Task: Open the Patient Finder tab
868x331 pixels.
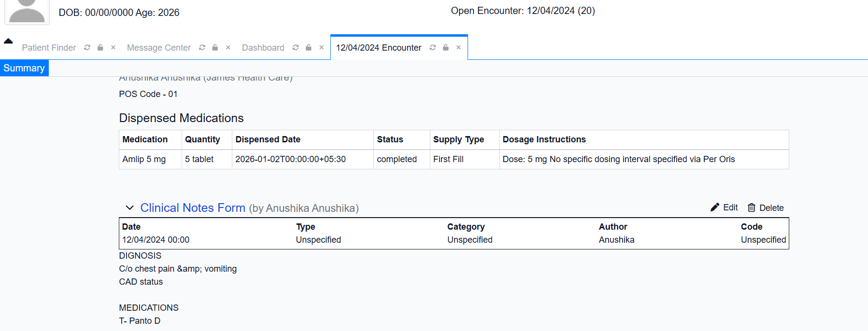Action: 49,48
